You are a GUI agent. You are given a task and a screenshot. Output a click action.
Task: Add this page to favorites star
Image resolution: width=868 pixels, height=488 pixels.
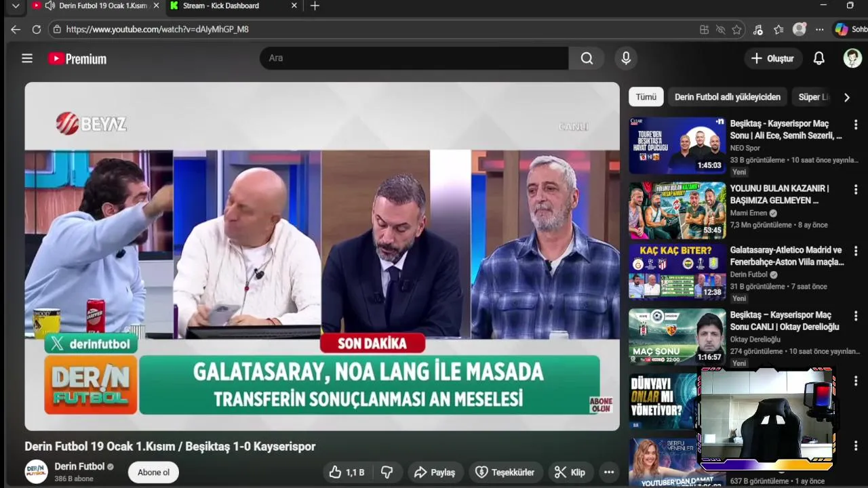point(736,29)
